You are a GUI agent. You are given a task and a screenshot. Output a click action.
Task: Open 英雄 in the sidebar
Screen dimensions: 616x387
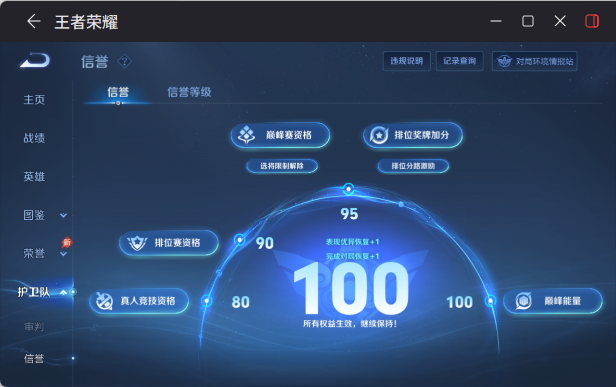click(x=34, y=177)
